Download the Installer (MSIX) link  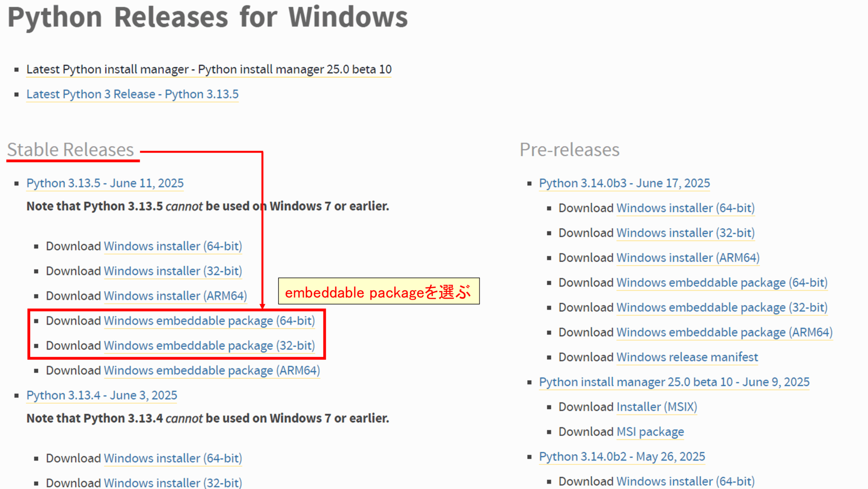click(x=657, y=407)
